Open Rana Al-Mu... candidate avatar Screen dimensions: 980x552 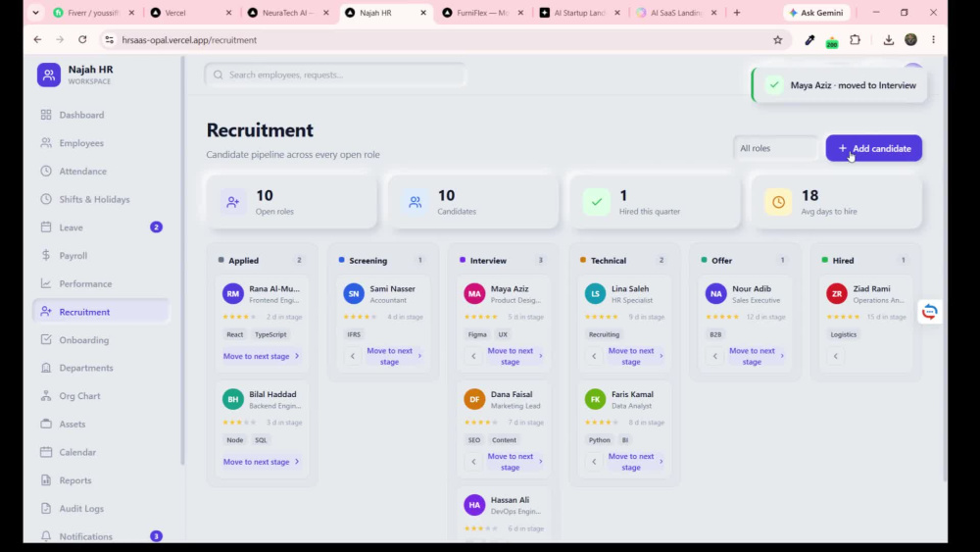(x=233, y=294)
